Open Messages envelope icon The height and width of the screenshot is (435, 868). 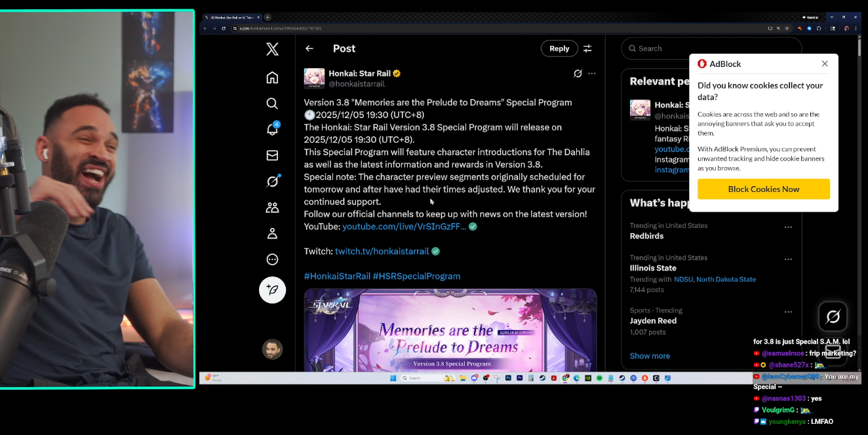point(272,155)
